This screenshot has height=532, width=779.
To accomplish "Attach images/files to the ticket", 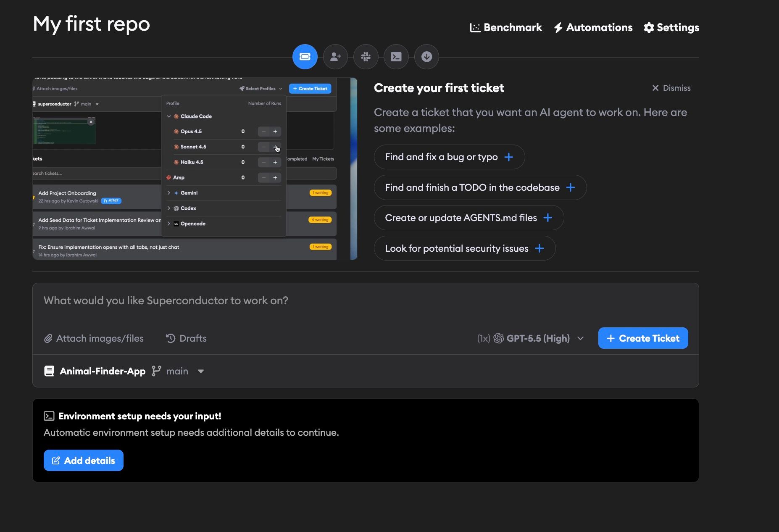I will pyautogui.click(x=94, y=338).
